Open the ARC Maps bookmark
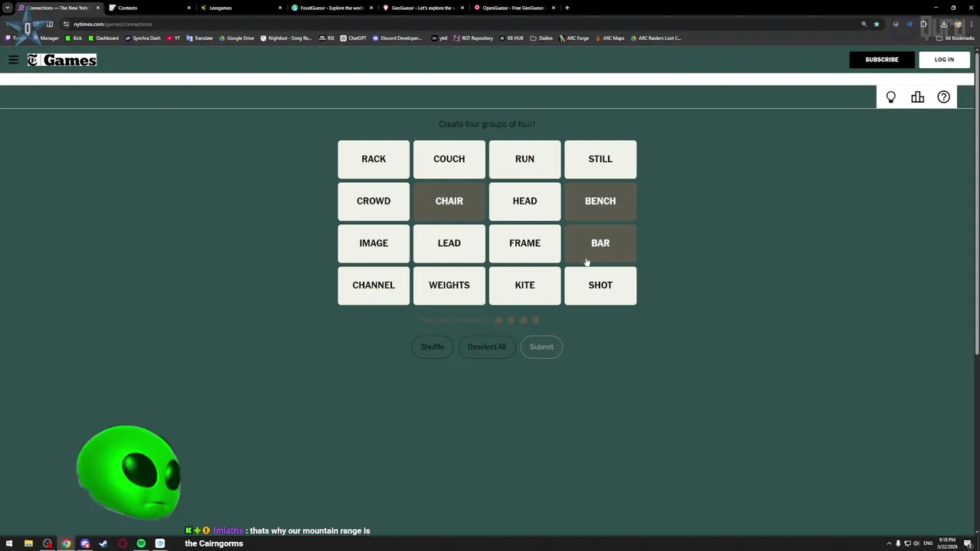 pyautogui.click(x=609, y=38)
